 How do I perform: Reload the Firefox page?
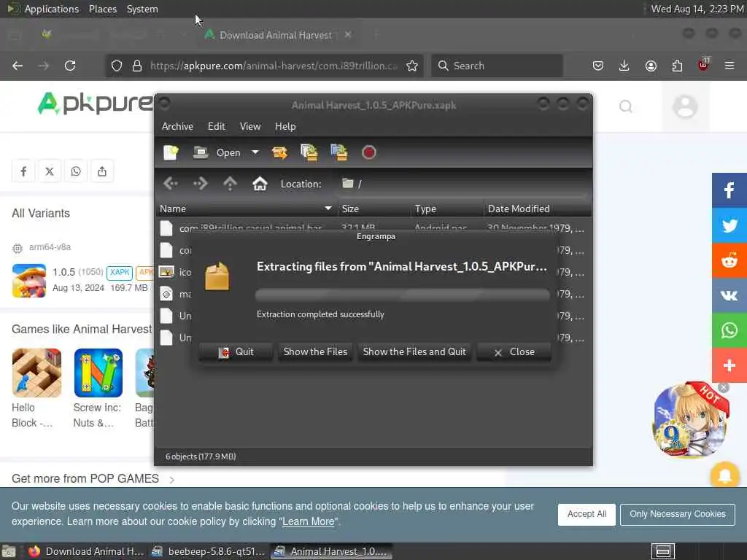pyautogui.click(x=70, y=66)
